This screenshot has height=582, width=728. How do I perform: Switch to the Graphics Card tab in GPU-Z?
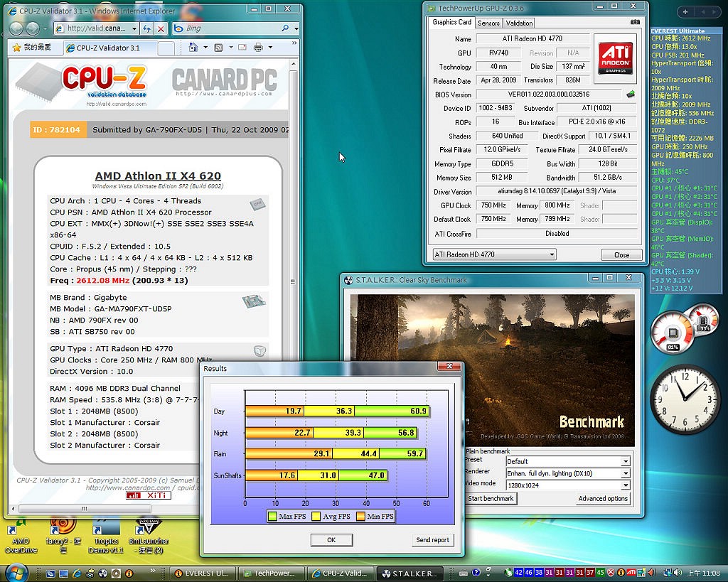pos(451,22)
